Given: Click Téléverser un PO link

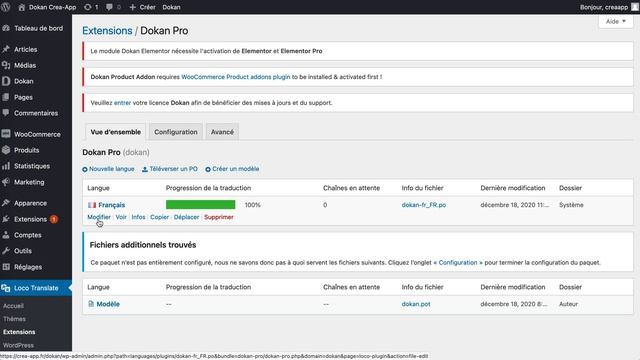Looking at the screenshot, I should click(x=169, y=169).
